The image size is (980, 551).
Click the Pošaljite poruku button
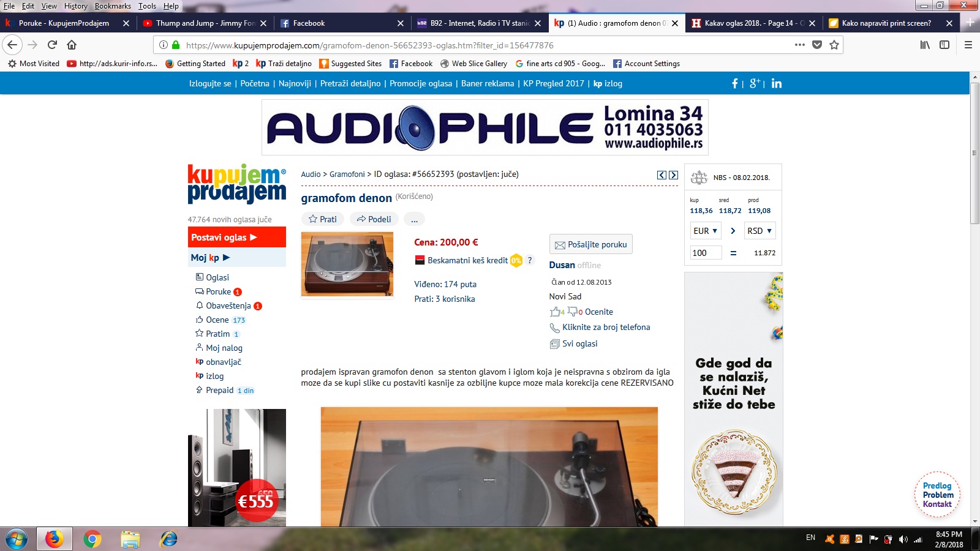tap(591, 244)
